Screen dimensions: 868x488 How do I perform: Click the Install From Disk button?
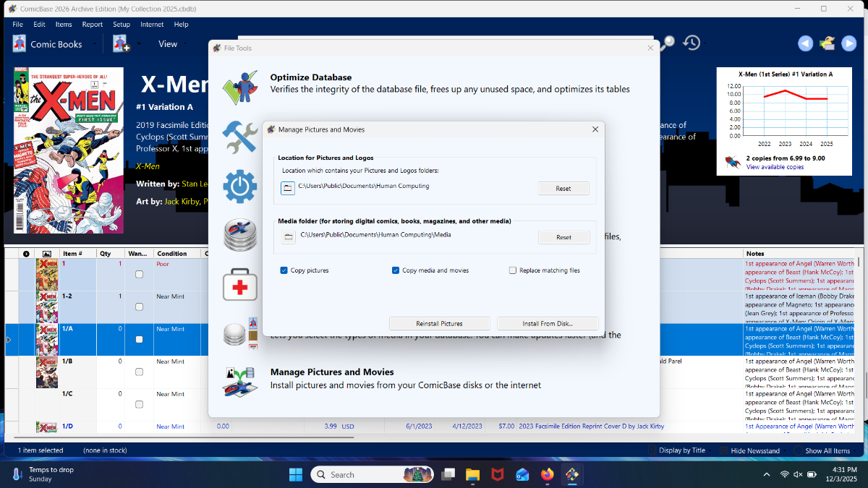(548, 323)
